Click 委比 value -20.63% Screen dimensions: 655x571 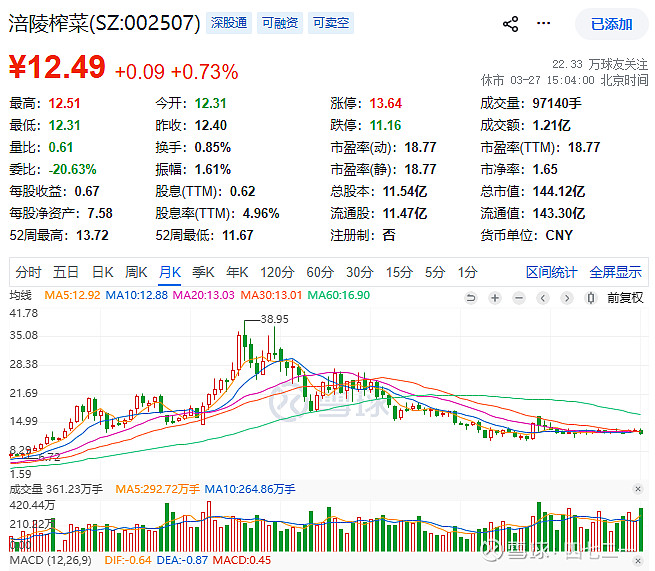tap(72, 169)
